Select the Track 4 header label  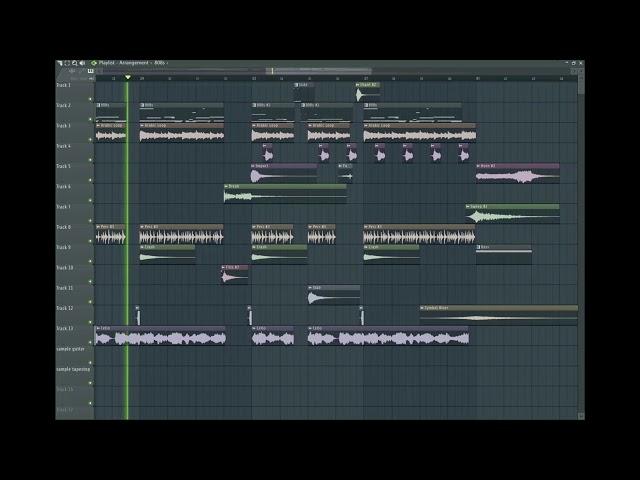pos(63,146)
